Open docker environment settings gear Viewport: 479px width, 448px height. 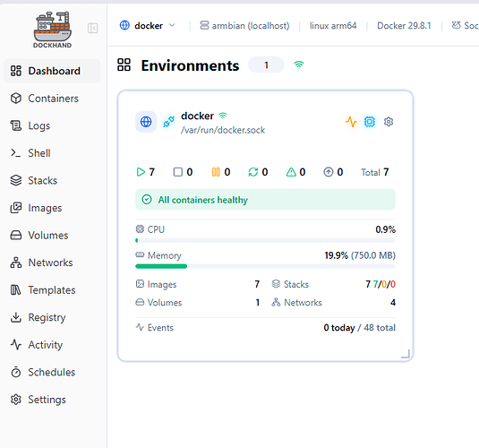pyautogui.click(x=389, y=122)
